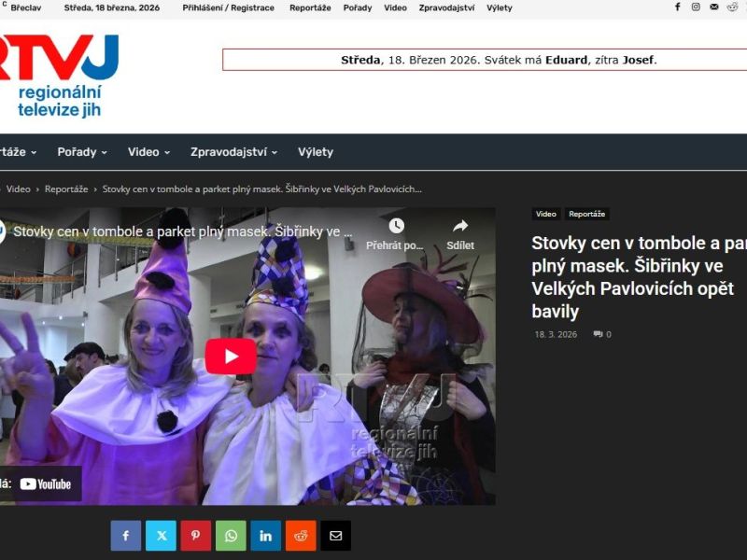Expand the Pořady dropdown in main navigation
747x560 pixels.
pos(82,152)
